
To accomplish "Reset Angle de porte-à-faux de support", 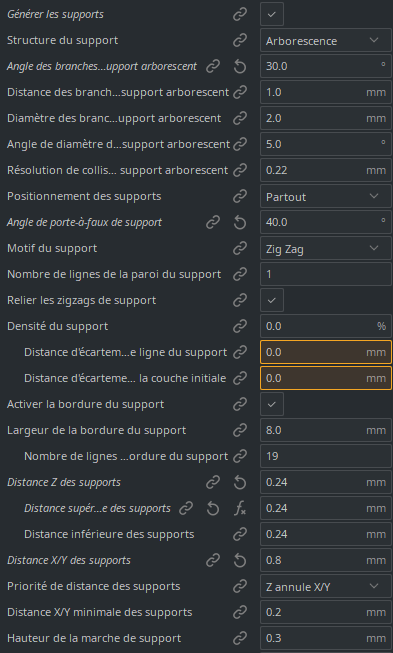I will [x=240, y=222].
